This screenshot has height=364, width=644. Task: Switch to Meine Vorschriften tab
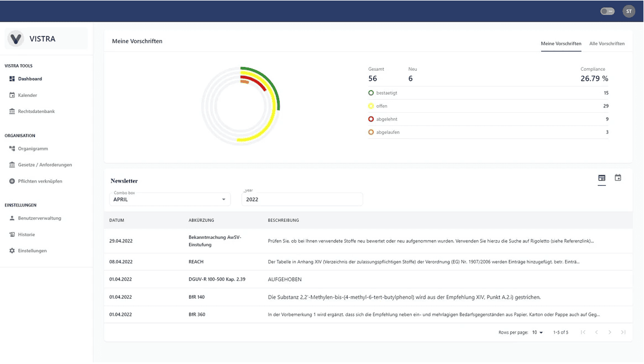tap(561, 44)
